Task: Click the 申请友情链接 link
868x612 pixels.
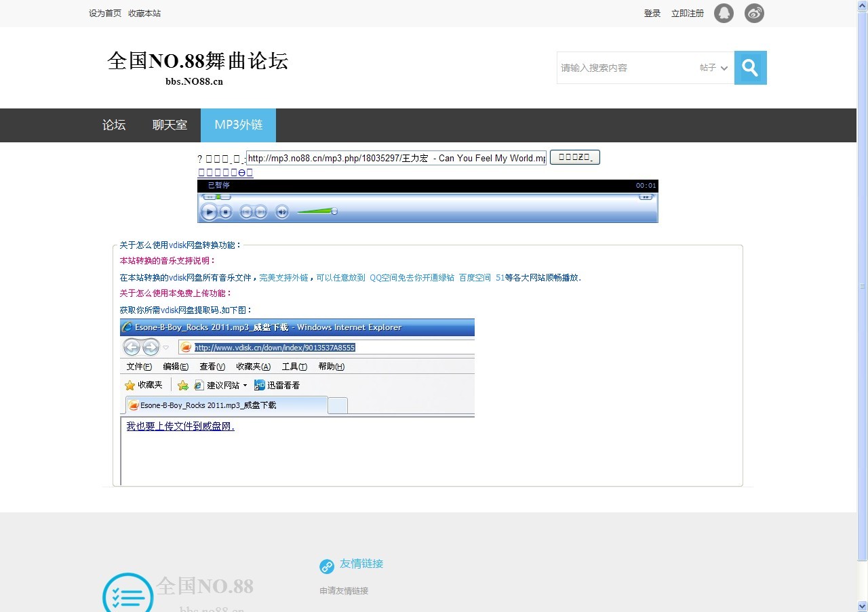Action: (344, 591)
